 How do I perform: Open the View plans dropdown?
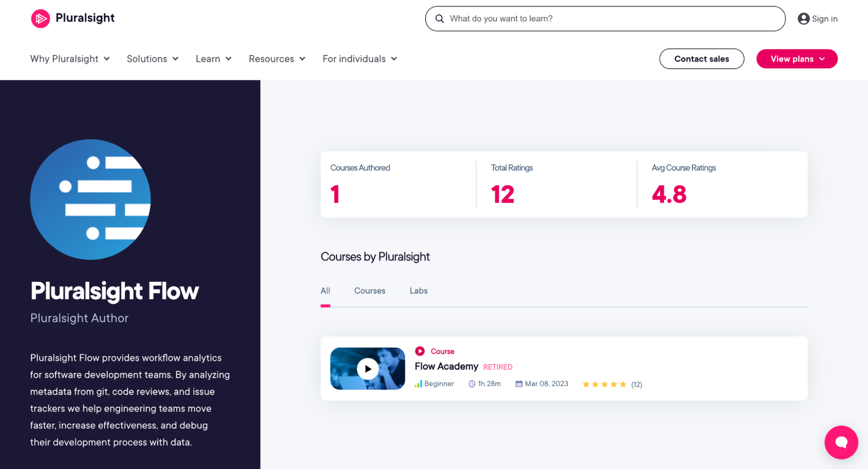point(797,59)
